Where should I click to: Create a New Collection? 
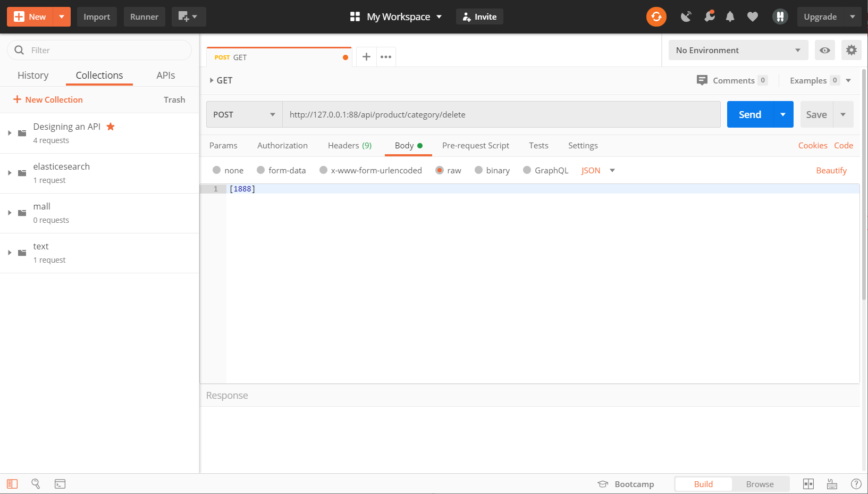point(48,99)
